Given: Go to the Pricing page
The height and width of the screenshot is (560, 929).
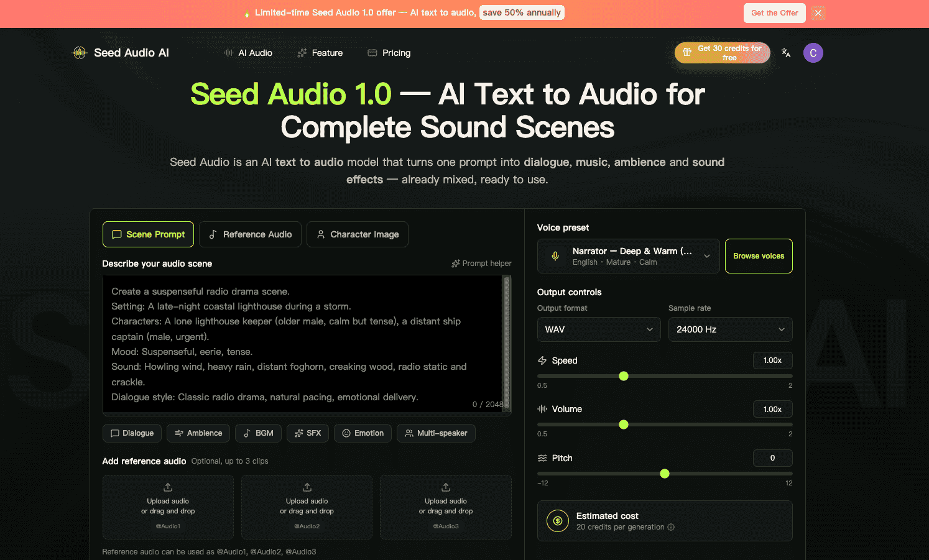Looking at the screenshot, I should coord(389,53).
